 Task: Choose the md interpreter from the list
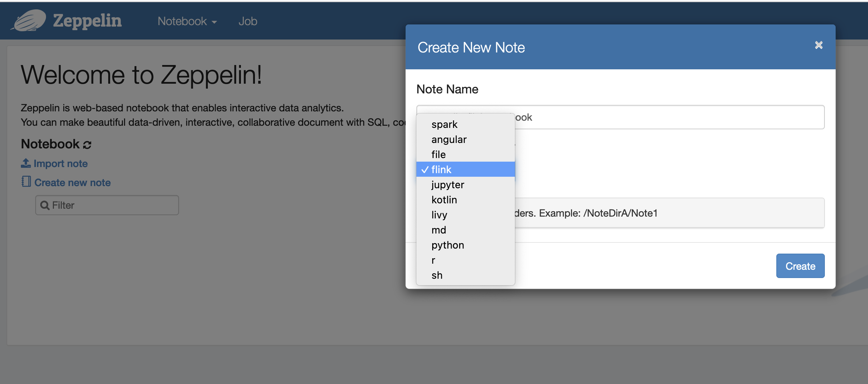(x=439, y=230)
